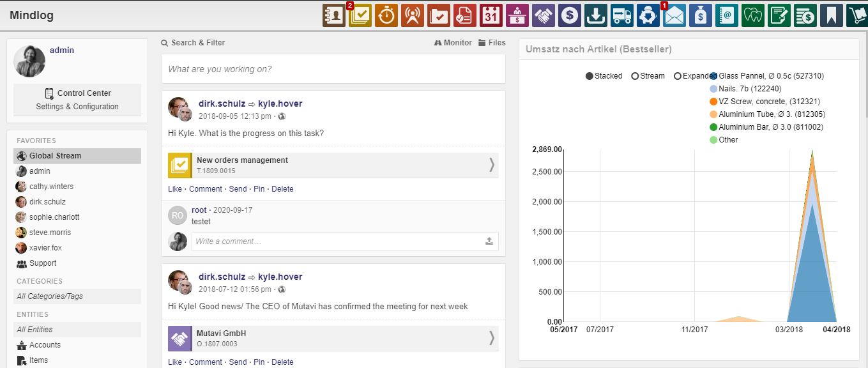The height and width of the screenshot is (368, 868).
Task: Open the Files view
Action: (x=492, y=43)
